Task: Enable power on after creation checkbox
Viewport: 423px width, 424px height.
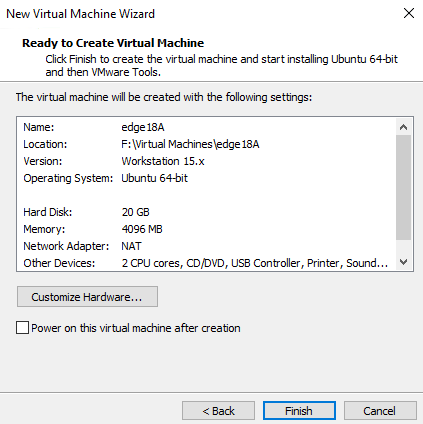Action: point(22,328)
